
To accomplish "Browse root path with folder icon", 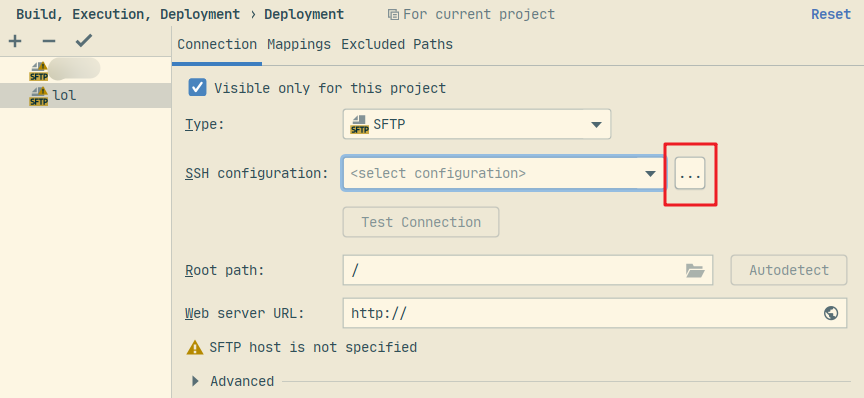I will point(695,270).
